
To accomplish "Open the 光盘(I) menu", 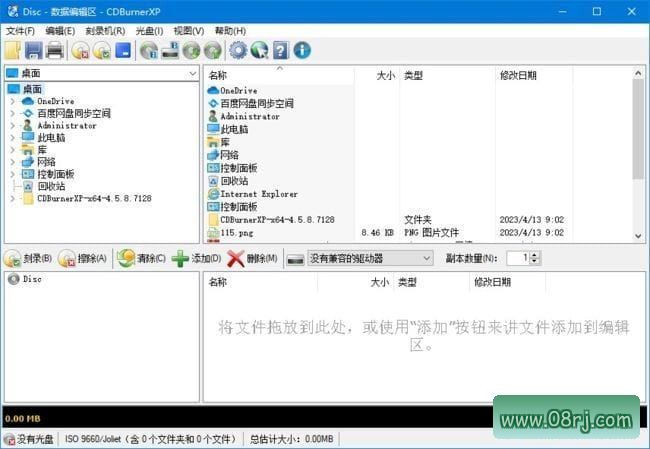I will click(x=149, y=31).
